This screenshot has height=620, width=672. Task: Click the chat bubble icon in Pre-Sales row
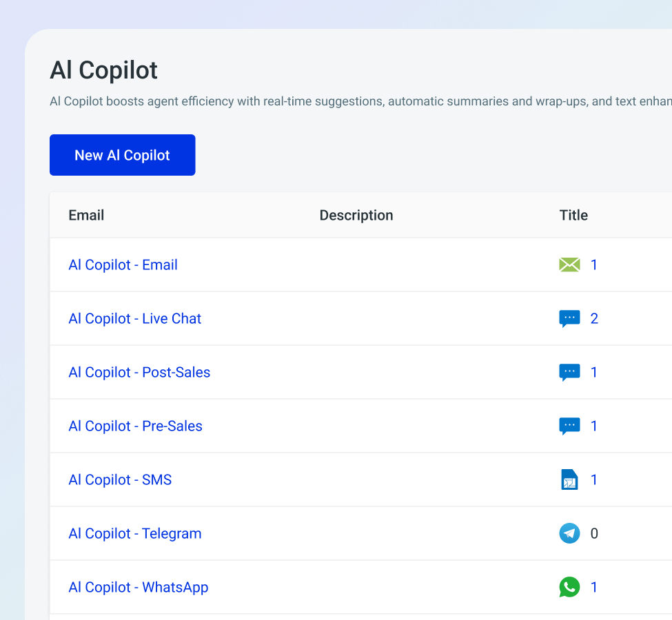[x=569, y=426]
